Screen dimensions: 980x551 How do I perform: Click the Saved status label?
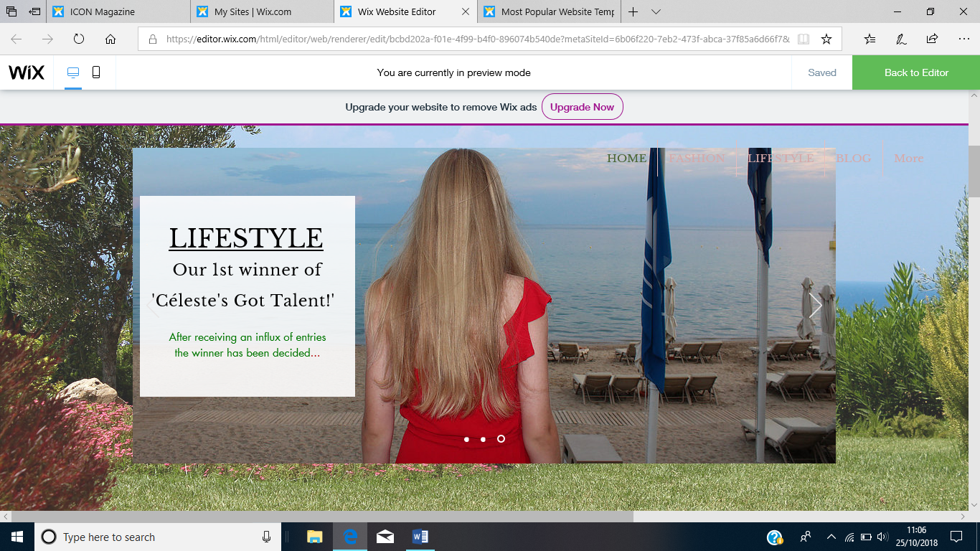[x=822, y=72]
